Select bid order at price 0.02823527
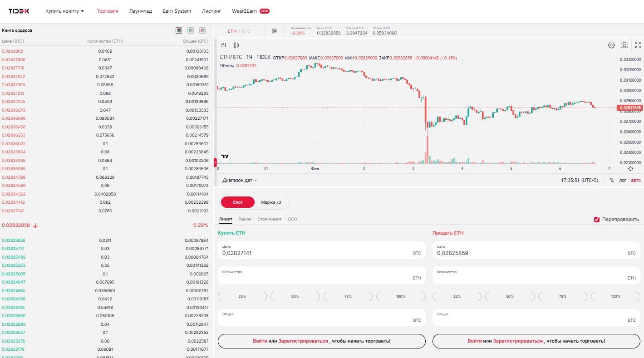Screen dimensions: 644x358 [105, 333]
